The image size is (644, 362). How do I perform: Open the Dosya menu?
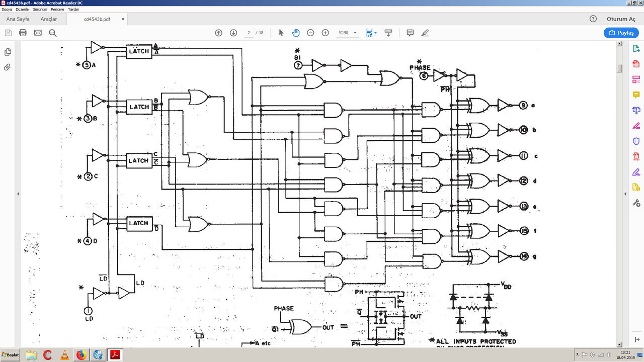pyautogui.click(x=7, y=9)
